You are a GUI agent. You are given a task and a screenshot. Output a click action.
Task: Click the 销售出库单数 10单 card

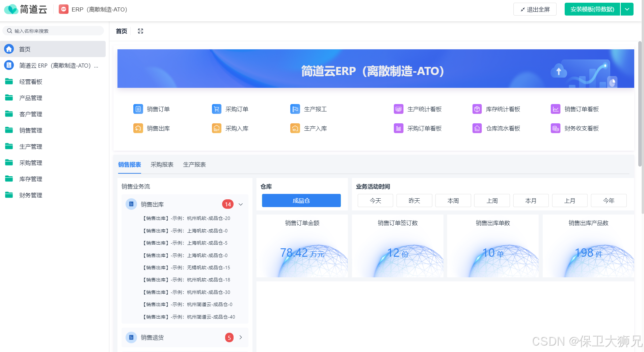tap(493, 246)
